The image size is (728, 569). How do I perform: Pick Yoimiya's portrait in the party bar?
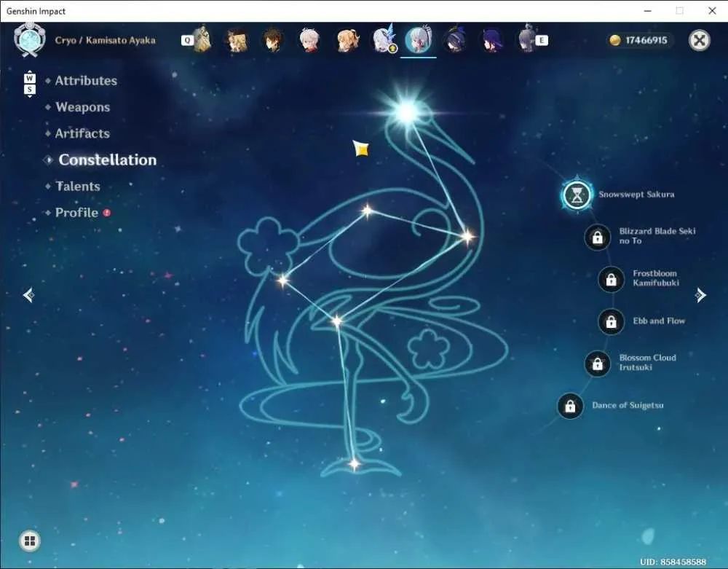click(347, 40)
